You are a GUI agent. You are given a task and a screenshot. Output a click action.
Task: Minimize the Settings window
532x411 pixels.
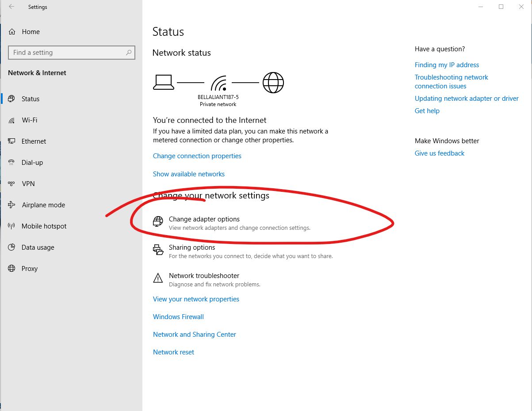point(481,7)
